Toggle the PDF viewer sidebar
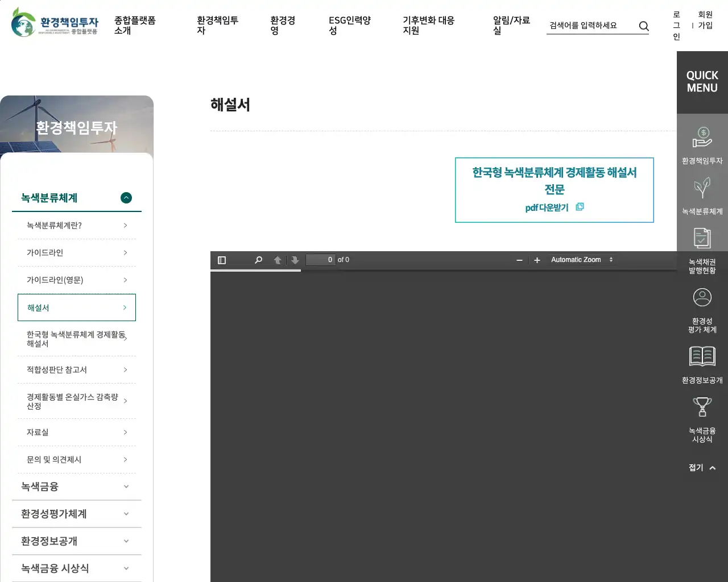728x582 pixels. (222, 260)
